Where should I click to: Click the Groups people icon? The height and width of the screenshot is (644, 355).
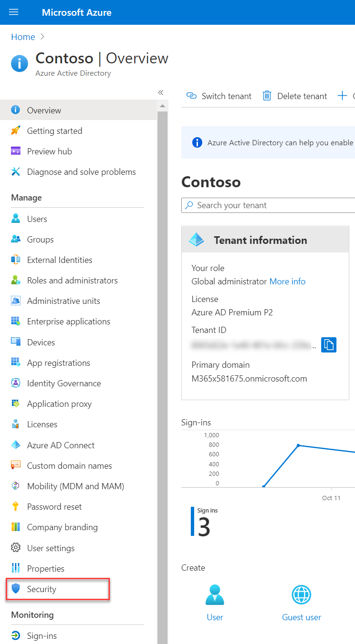[16, 239]
